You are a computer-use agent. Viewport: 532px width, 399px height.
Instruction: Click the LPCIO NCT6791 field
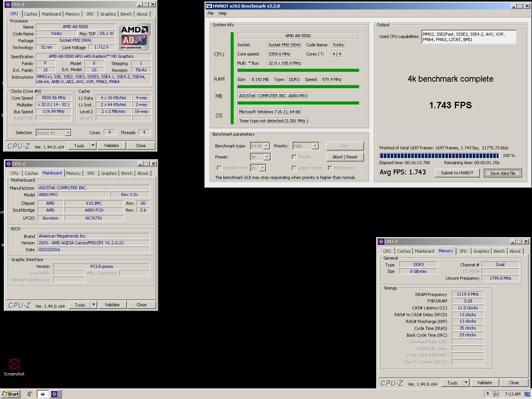[x=94, y=218]
